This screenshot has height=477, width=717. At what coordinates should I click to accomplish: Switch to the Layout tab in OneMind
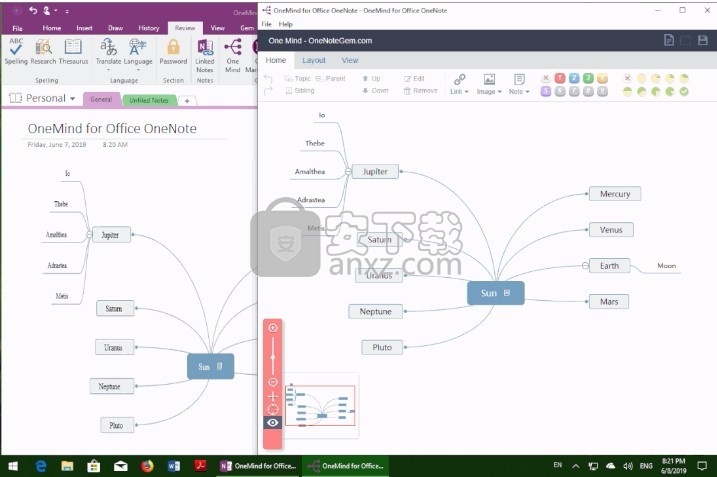click(x=314, y=60)
